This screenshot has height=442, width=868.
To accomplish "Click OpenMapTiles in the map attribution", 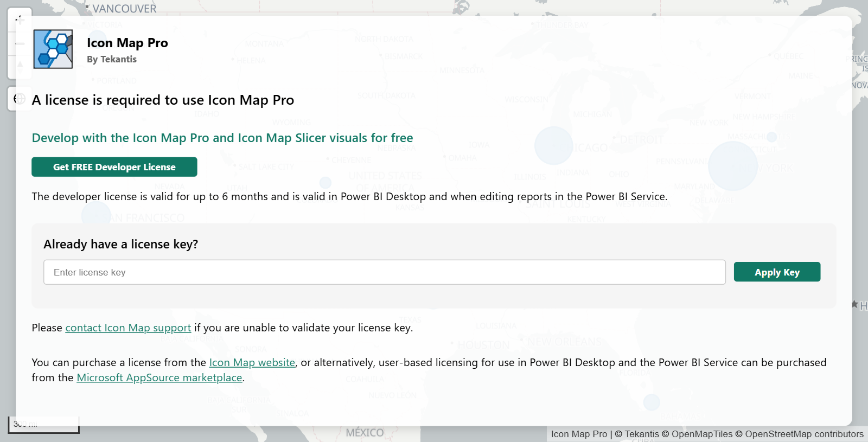I will [702, 434].
